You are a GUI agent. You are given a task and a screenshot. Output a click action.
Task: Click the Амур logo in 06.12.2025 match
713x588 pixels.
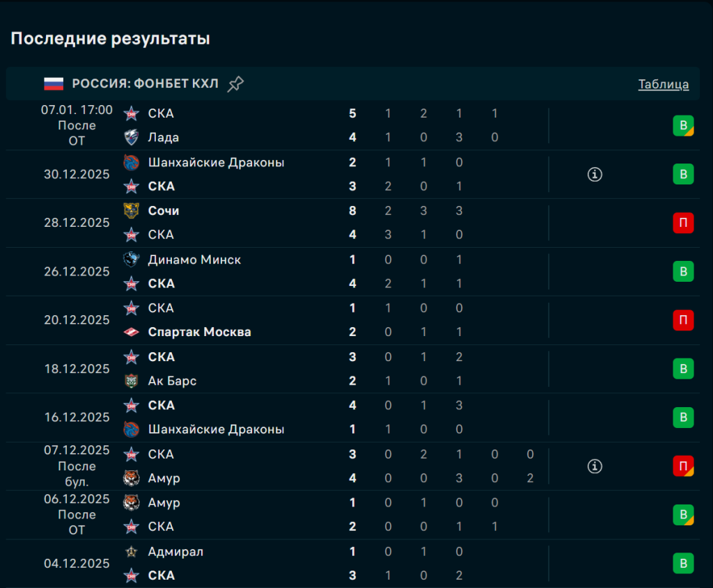(131, 502)
